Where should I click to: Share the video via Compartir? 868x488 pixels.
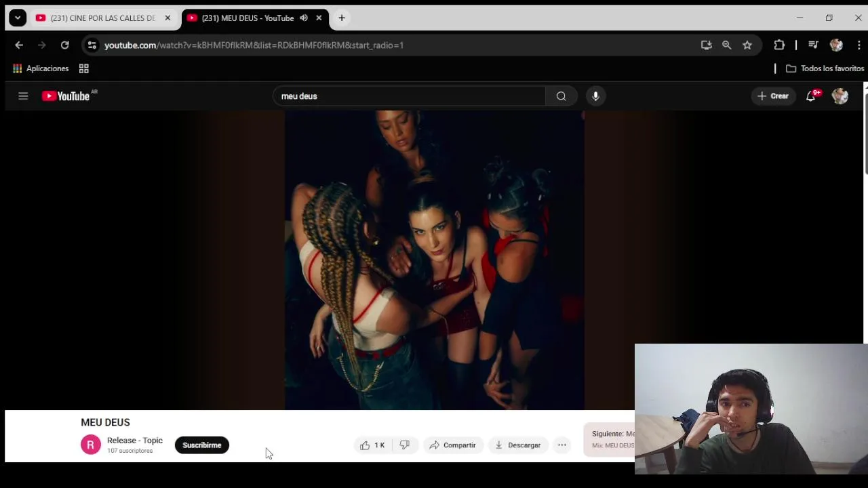click(452, 445)
